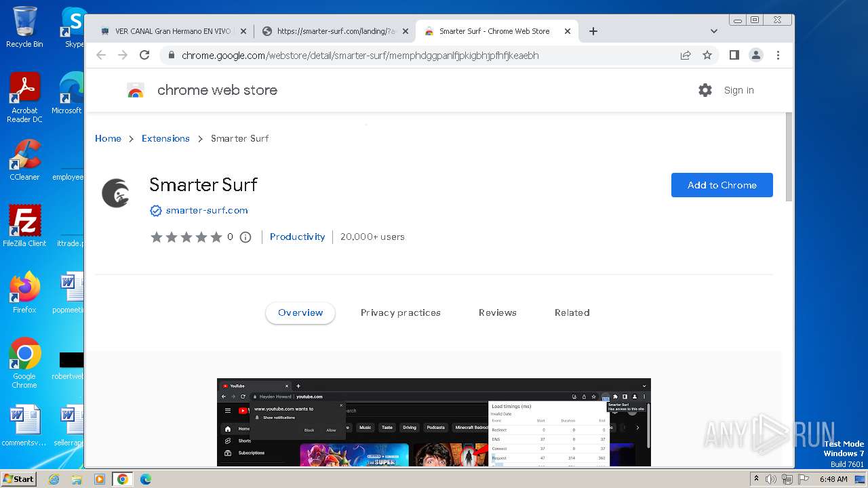This screenshot has width=868, height=488.
Task: Open File Explorer from the taskbar
Action: click(x=77, y=479)
